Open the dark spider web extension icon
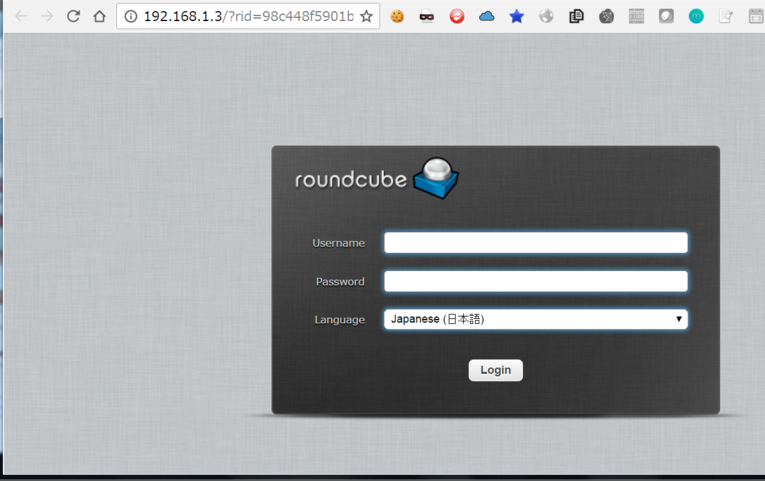765x481 pixels. (606, 17)
